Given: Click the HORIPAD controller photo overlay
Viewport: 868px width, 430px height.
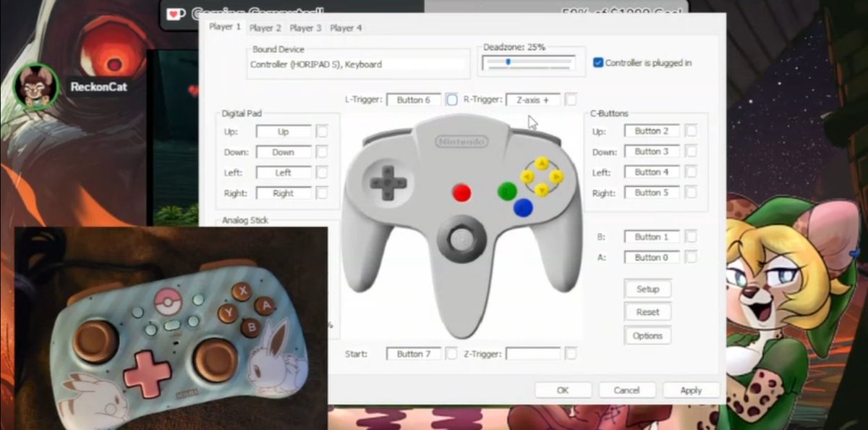Looking at the screenshot, I should [171, 328].
